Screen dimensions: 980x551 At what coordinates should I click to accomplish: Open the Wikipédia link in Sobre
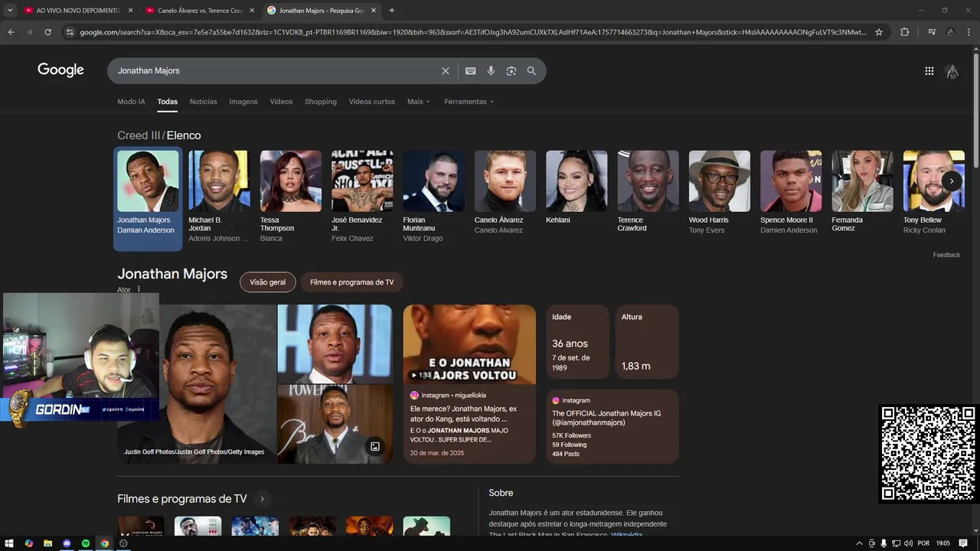pyautogui.click(x=626, y=534)
